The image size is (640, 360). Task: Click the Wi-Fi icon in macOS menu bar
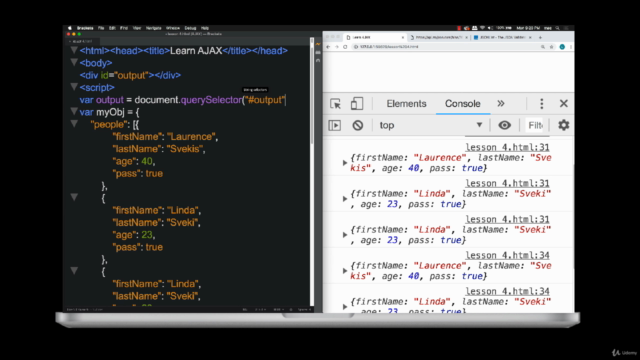tap(482, 28)
